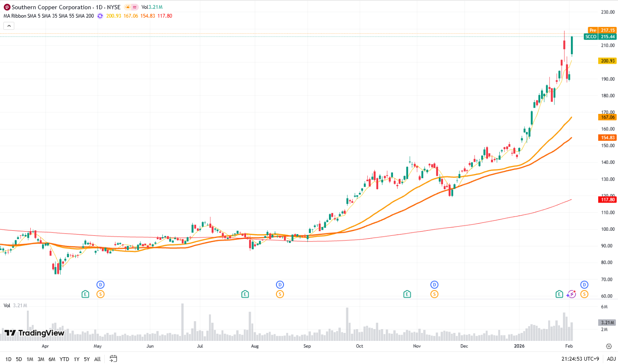Screen dimensions: 618x364
Task: Click the Pre 217.15 price label
Action: pyautogui.click(x=602, y=30)
